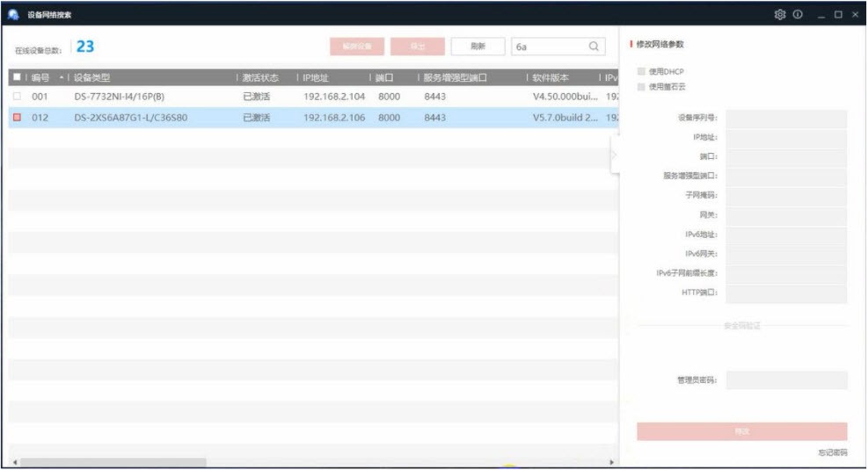Enable the 使用DHCP checkbox
868x470 pixels.
[641, 70]
